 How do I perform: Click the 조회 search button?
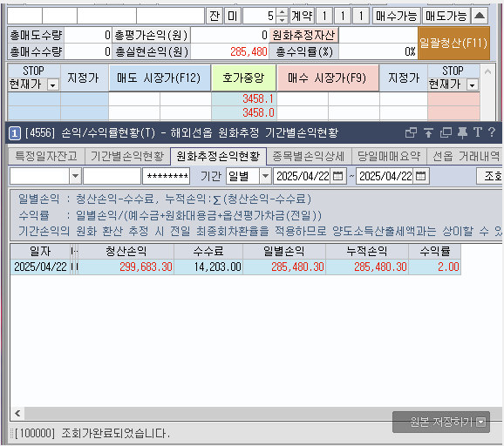[x=489, y=176]
